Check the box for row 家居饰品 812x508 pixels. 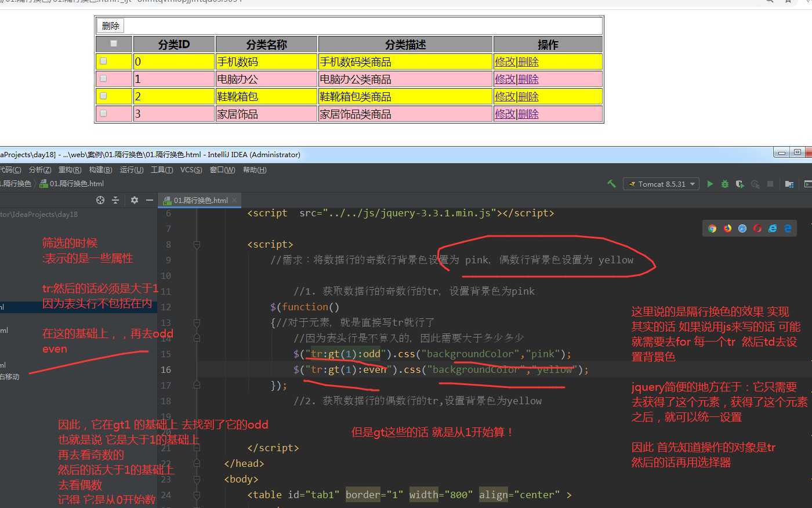pos(103,113)
